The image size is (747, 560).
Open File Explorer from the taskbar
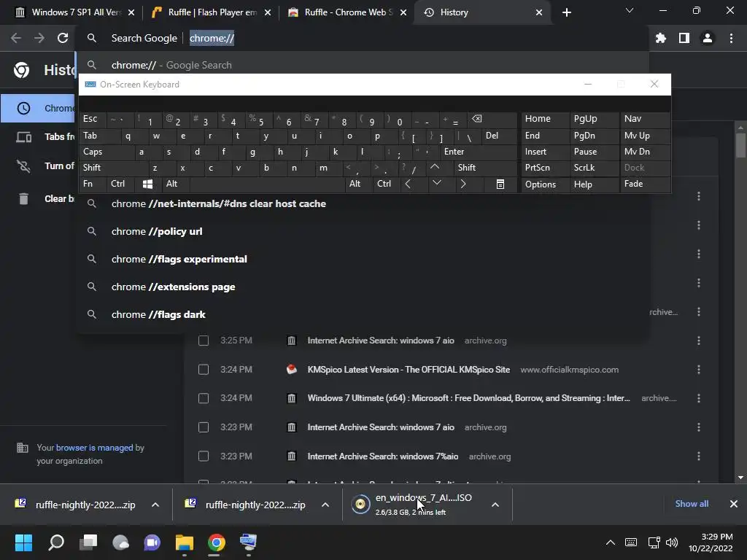(185, 542)
